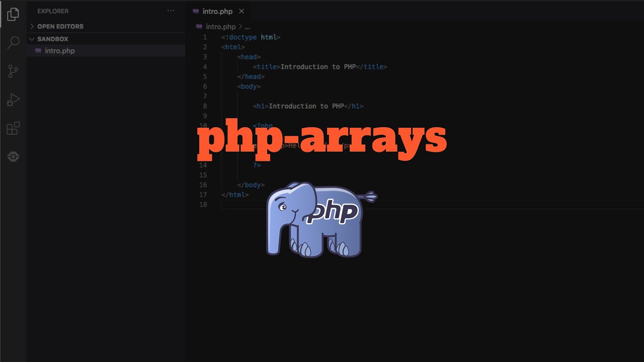Place cursor on the <head> tag line
The image size is (644, 362).
pos(249,57)
